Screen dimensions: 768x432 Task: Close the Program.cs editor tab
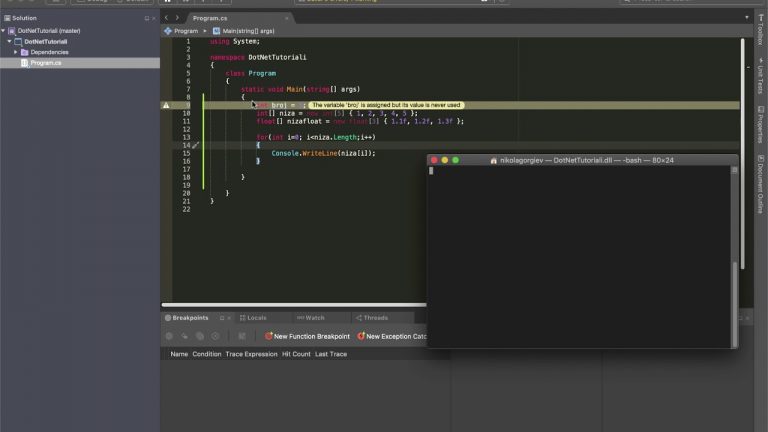(287, 19)
